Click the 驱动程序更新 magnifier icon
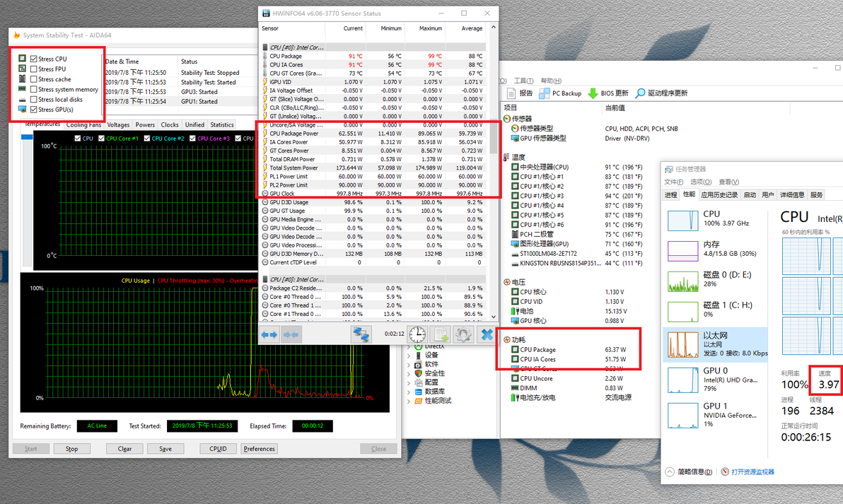This screenshot has width=843, height=504. (640, 93)
